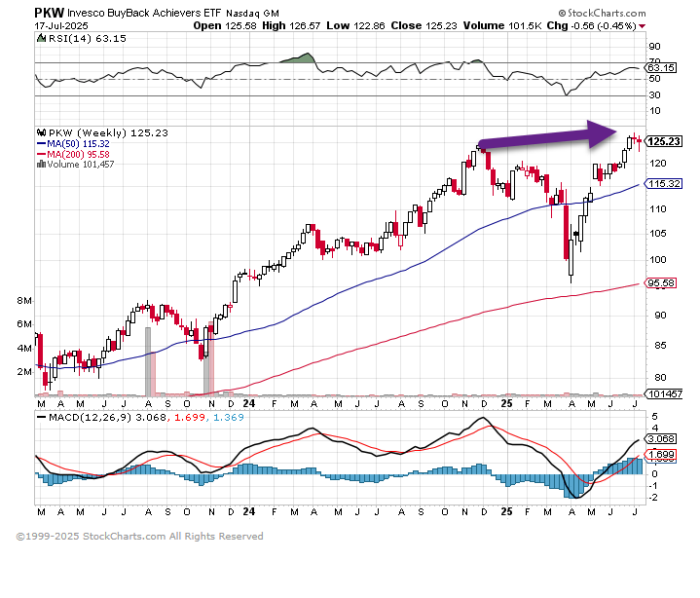Click the Chg -0.56 (-0.45%) value
Image resolution: width=700 pixels, height=598 pixels.
point(591,26)
